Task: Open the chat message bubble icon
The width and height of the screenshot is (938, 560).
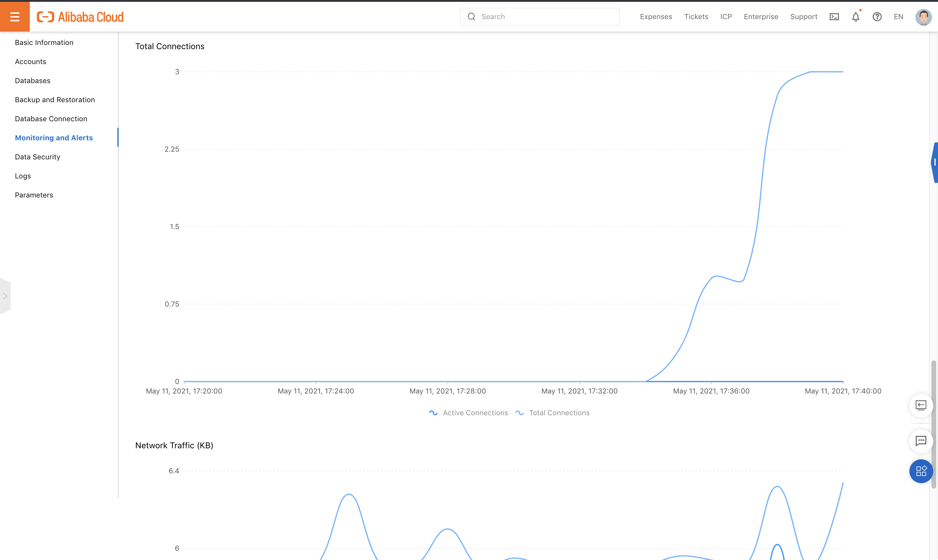Action: pos(921,441)
